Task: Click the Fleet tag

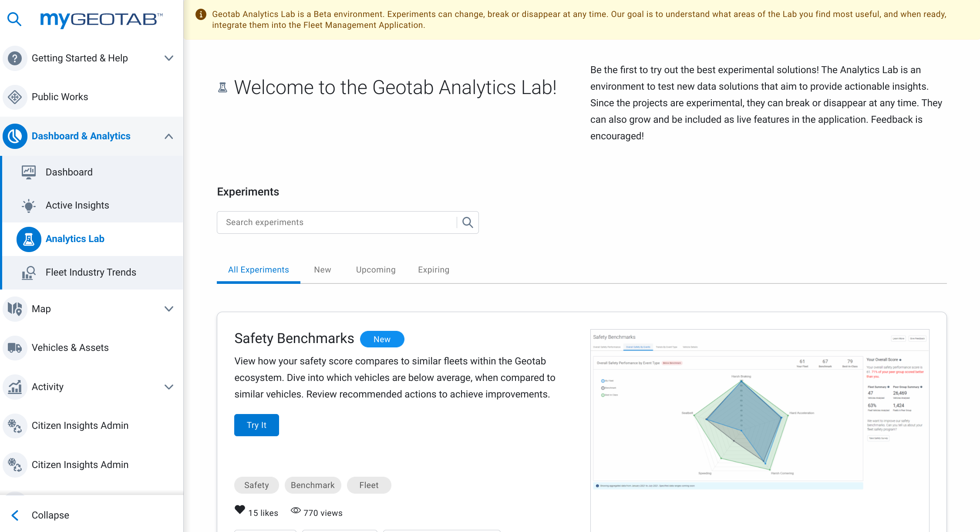Action: click(x=369, y=485)
